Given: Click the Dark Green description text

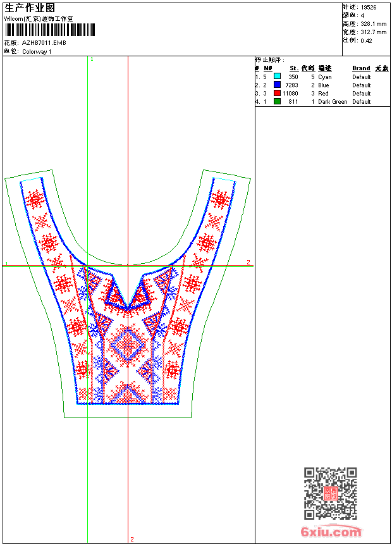Looking at the screenshot, I should tap(333, 102).
